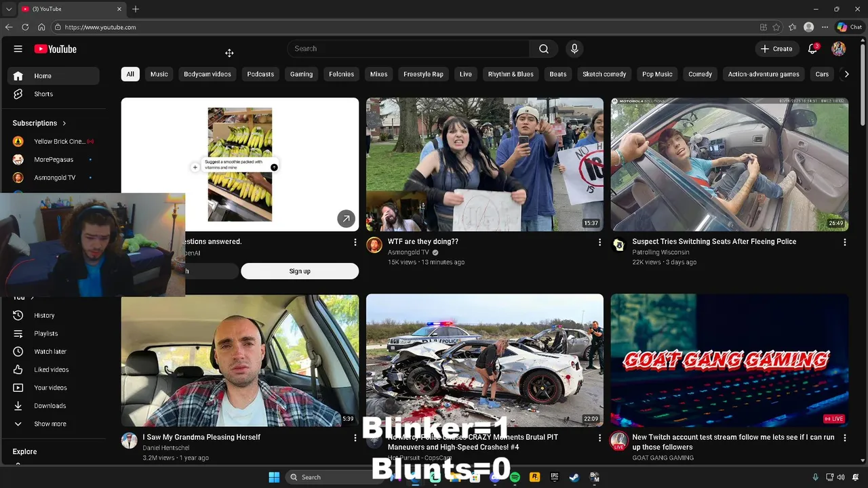The height and width of the screenshot is (488, 868).
Task: Open the ad external link arrow
Action: [346, 218]
